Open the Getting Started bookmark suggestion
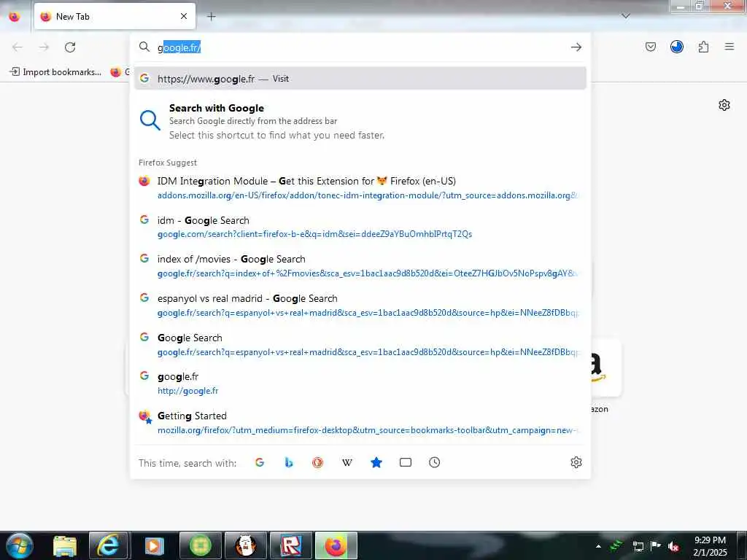Viewport: 747px width, 560px height. 360,422
